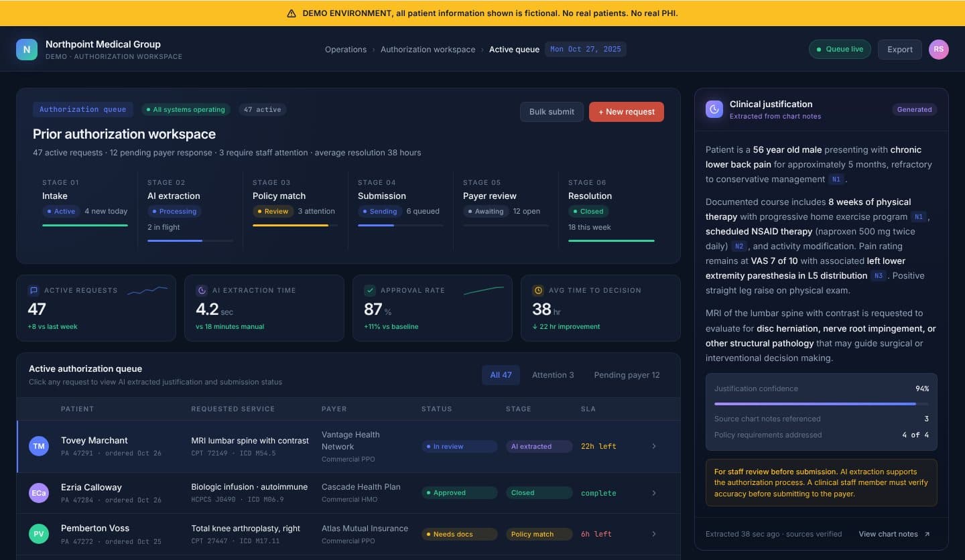Click the Clinical justification panel icon
The image size is (965, 560).
(x=714, y=109)
